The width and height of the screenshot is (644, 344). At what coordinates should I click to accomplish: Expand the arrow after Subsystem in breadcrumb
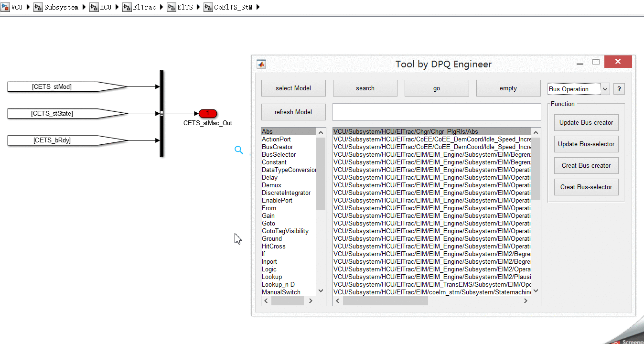(x=84, y=8)
